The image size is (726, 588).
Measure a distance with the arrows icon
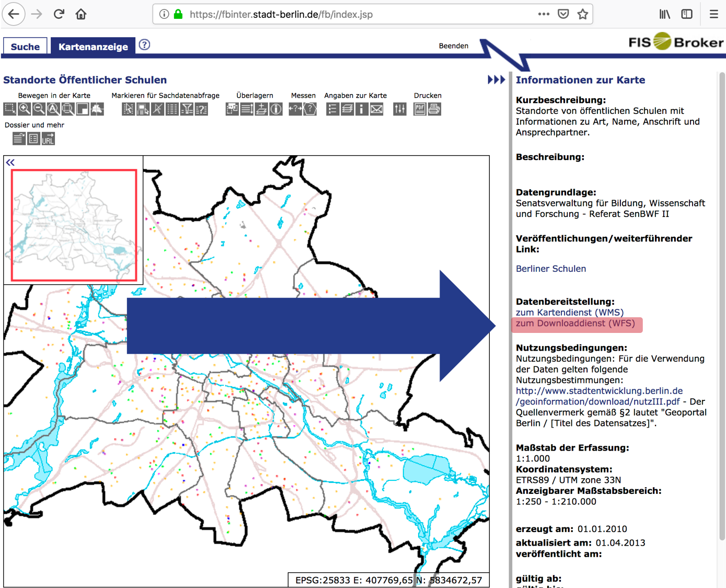click(295, 109)
